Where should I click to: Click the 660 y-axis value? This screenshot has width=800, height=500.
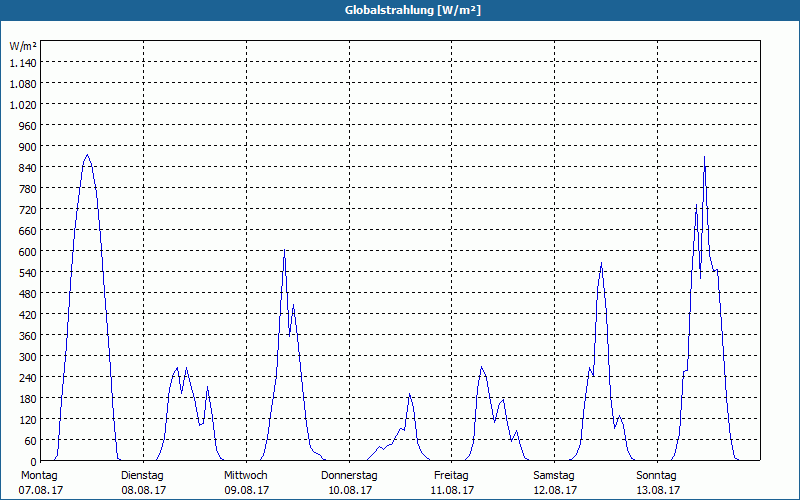click(x=28, y=231)
